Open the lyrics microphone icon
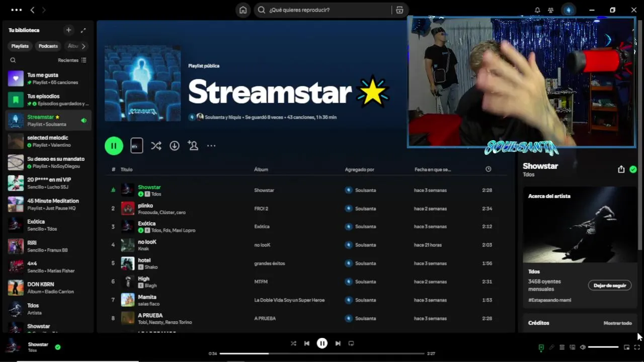Screen dimensions: 644x362 coord(551,347)
